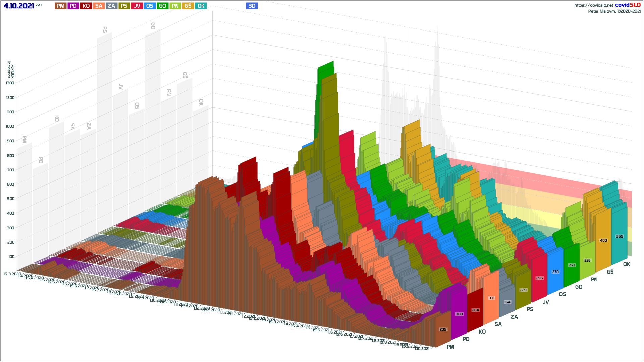The width and height of the screenshot is (644, 362).
Task: Toggle the KO region legend button
Action: (86, 6)
